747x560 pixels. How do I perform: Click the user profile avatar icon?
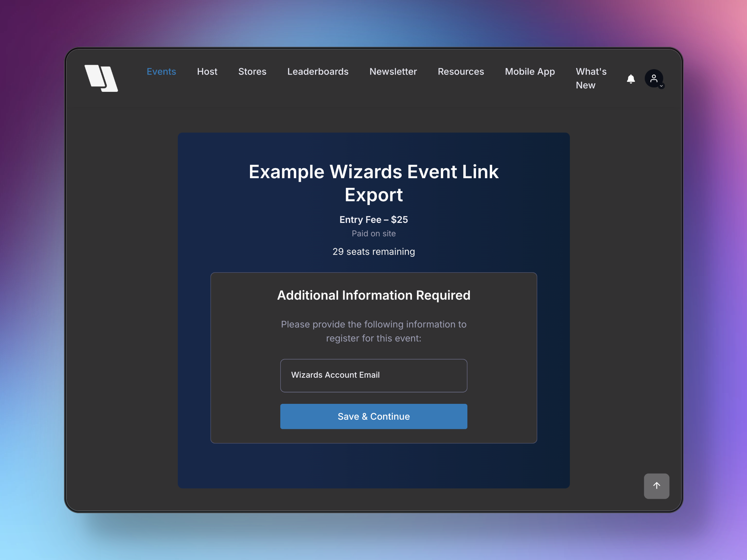click(x=653, y=78)
